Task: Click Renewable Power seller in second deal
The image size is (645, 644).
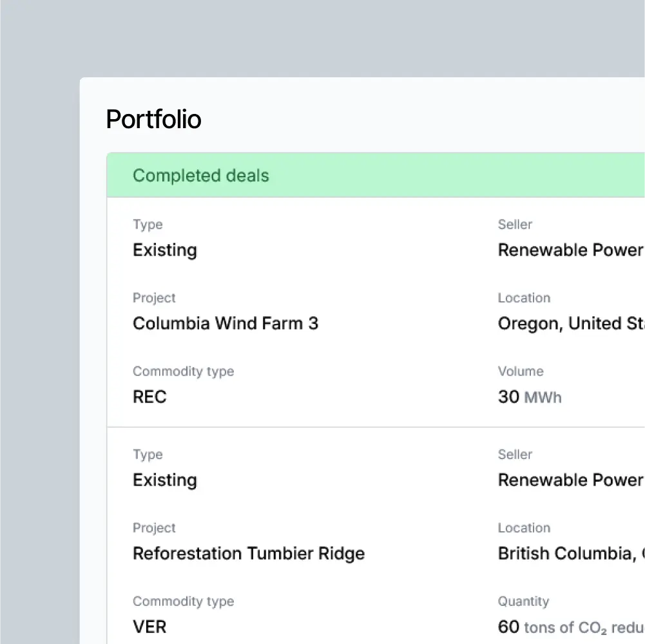Action: tap(571, 480)
